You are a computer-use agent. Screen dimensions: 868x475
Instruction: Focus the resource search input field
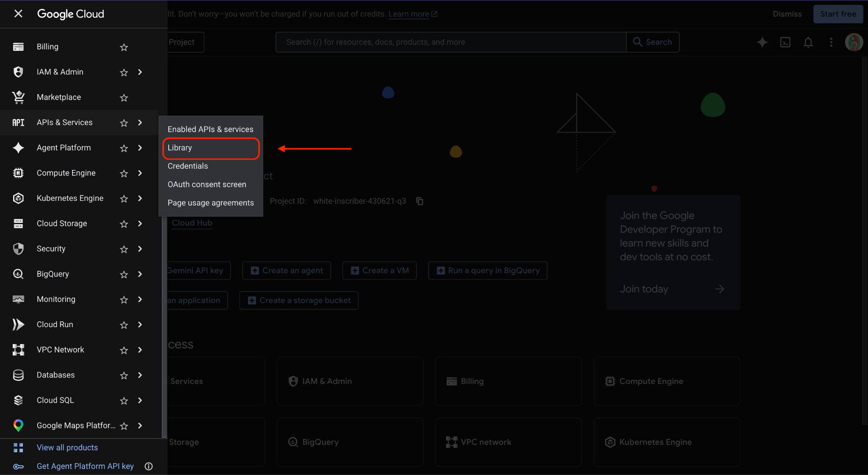451,42
